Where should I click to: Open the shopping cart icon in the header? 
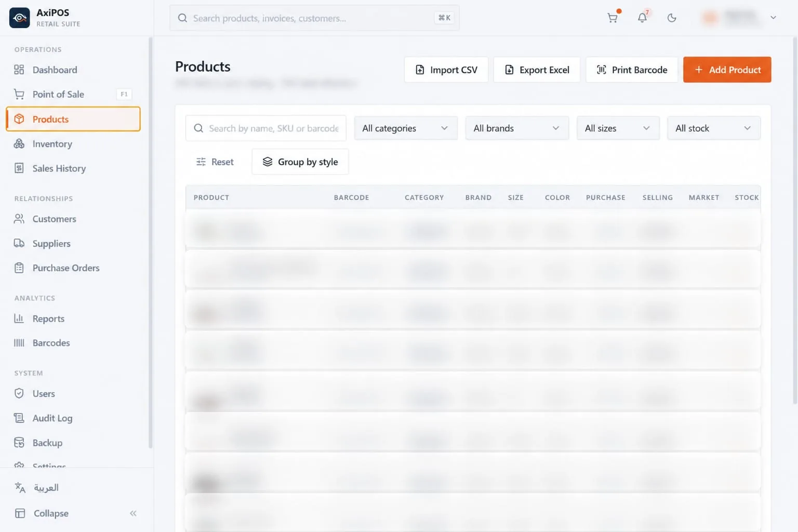(613, 18)
